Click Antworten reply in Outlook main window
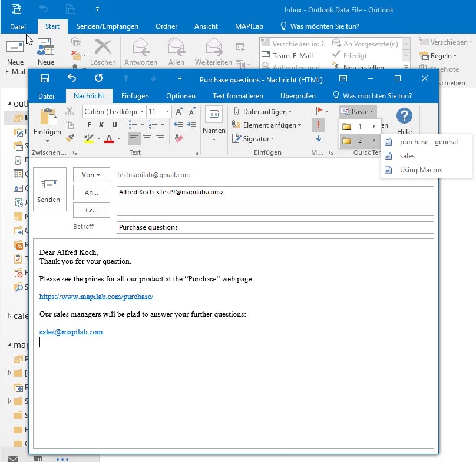This screenshot has height=462, width=476. 141,52
